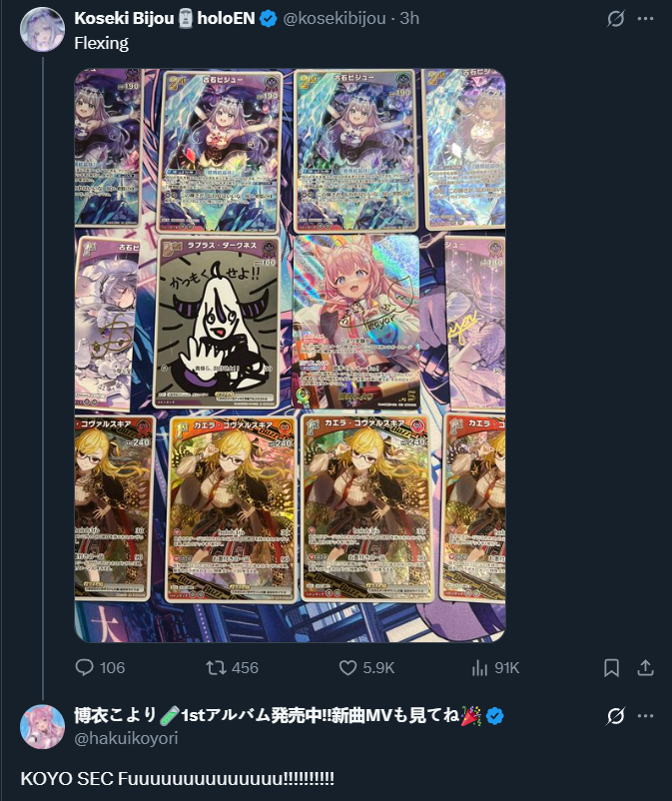Open more options menu on Koseki Bijou's tweet
Viewport: 672px width, 801px height.
tap(645, 18)
